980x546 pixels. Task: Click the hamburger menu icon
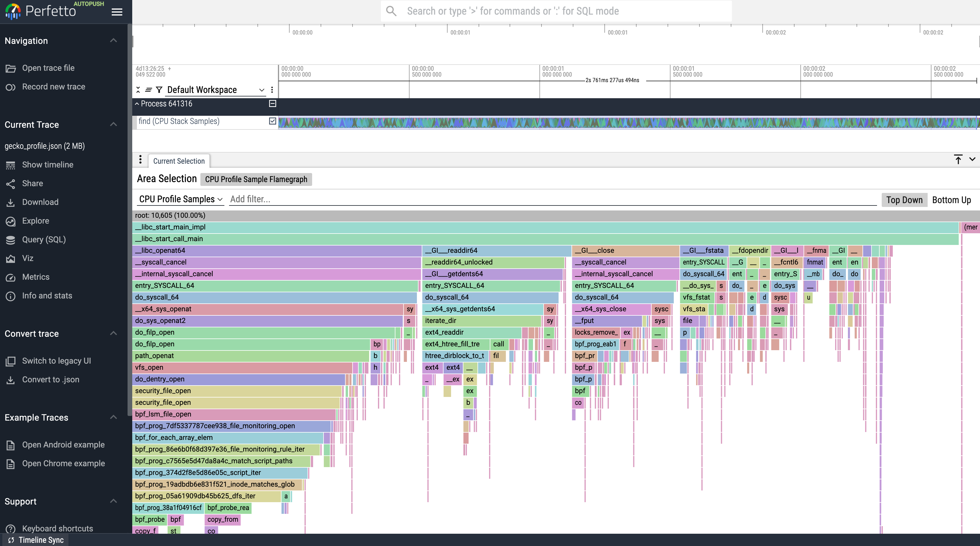coord(117,12)
